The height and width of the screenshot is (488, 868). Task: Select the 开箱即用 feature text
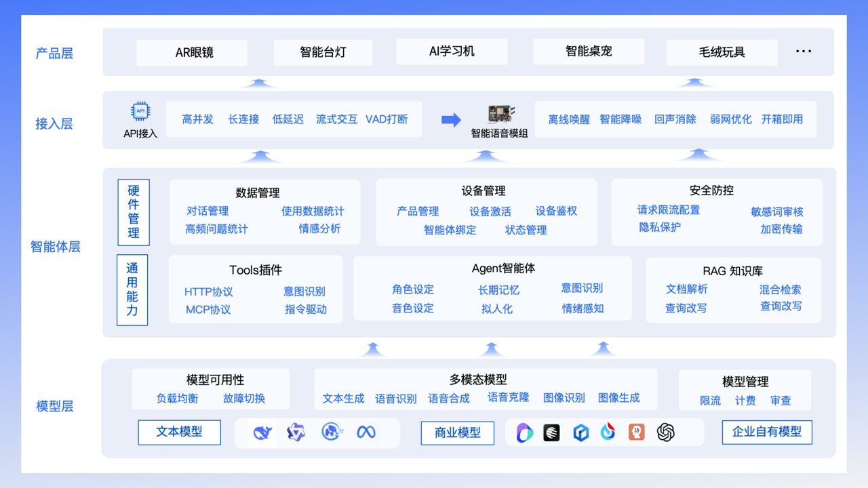782,119
